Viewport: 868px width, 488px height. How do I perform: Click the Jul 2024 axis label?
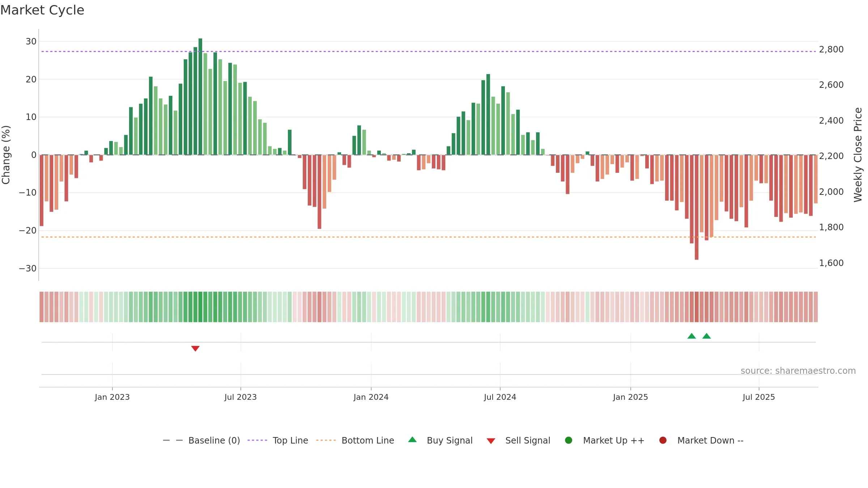tap(500, 397)
